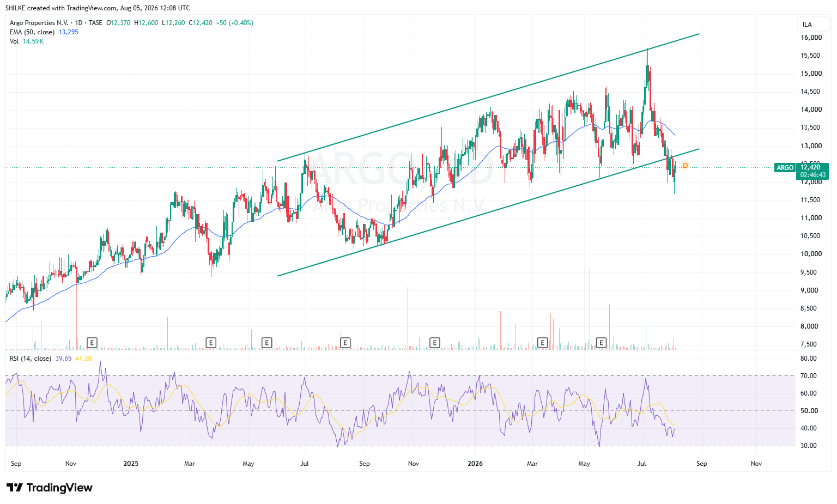This screenshot has width=837, height=504.
Task: Click the 11,000 price axis label
Action: [x=811, y=218]
